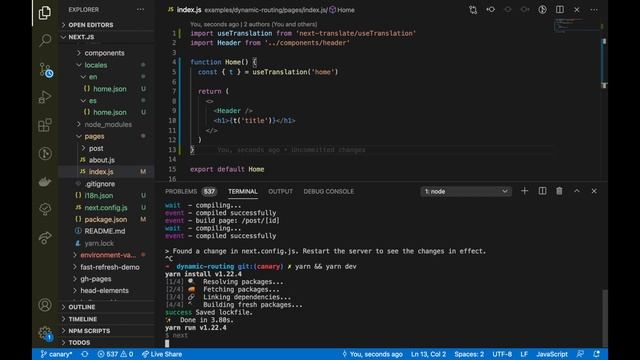Change encoding UTF-8 in status bar
The height and width of the screenshot is (360, 640).
tap(502, 354)
